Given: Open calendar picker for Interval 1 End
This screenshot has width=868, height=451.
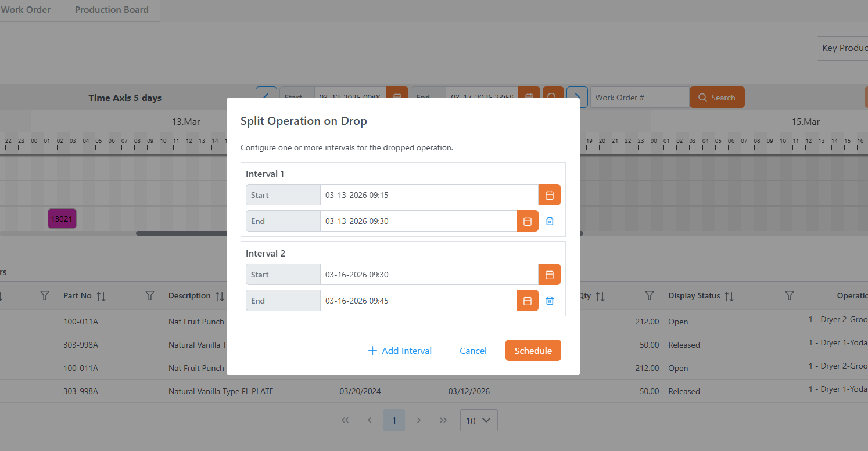Looking at the screenshot, I should coord(528,221).
